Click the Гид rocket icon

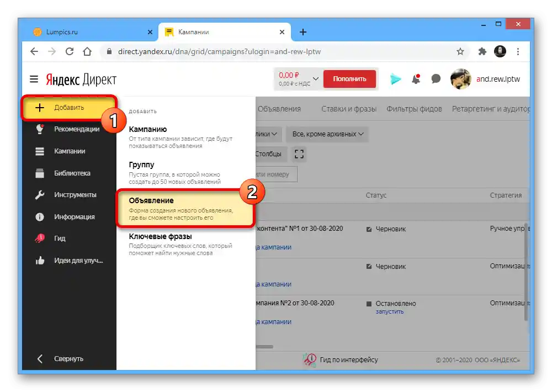tap(40, 239)
